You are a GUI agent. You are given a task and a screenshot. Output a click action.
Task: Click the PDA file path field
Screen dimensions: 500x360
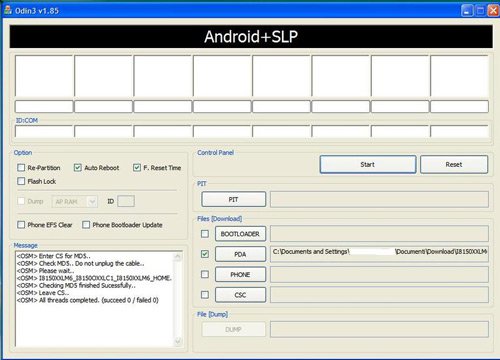point(379,254)
